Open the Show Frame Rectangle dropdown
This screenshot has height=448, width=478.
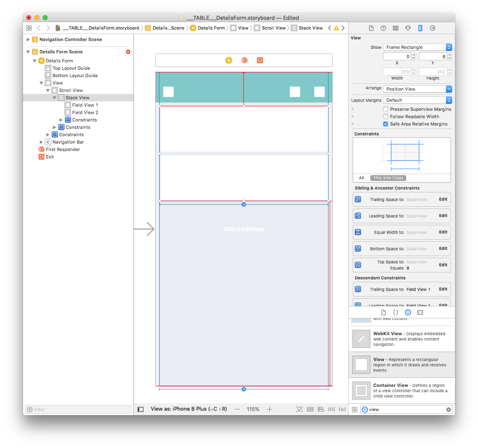point(417,47)
